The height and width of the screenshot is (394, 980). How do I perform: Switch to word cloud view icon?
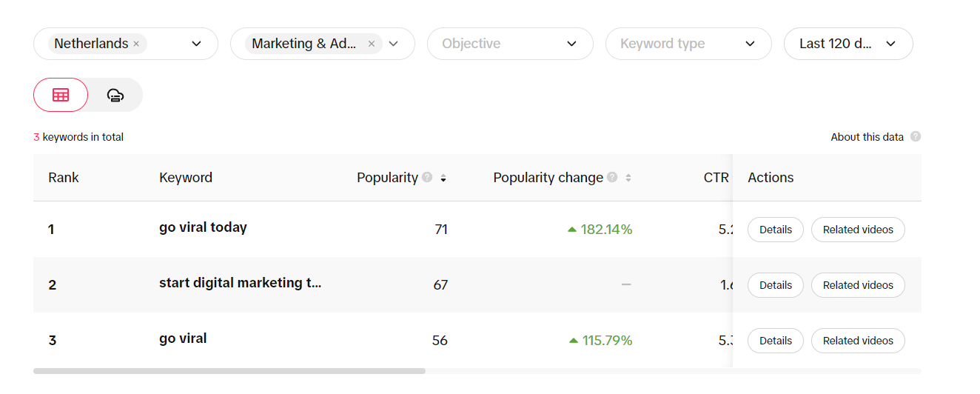tap(115, 95)
